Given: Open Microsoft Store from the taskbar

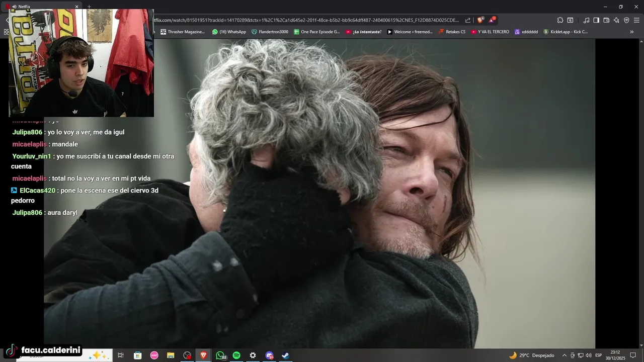Looking at the screenshot, I should pyautogui.click(x=137, y=355).
